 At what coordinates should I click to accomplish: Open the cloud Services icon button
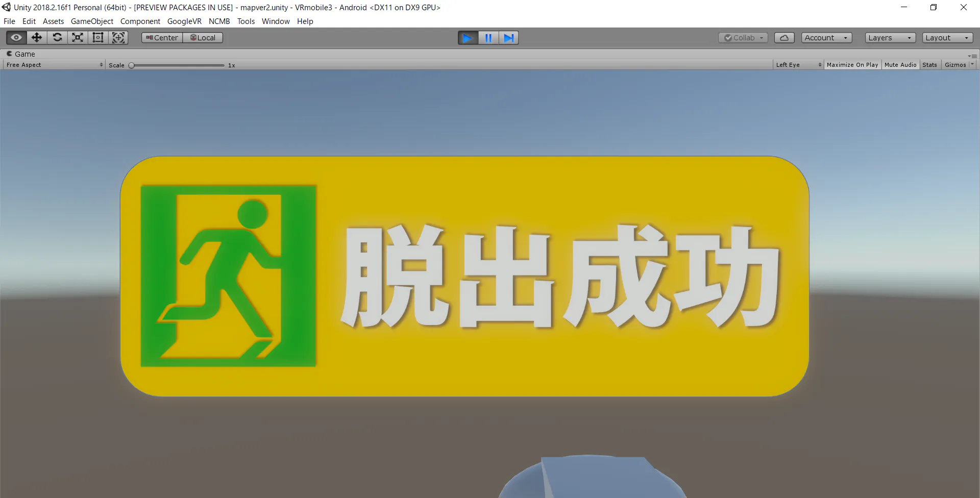click(784, 38)
